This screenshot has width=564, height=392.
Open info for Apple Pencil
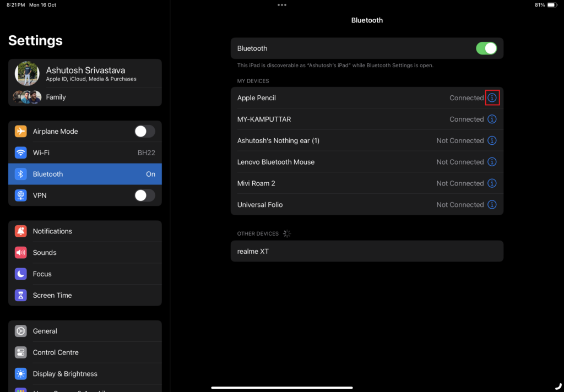point(492,98)
